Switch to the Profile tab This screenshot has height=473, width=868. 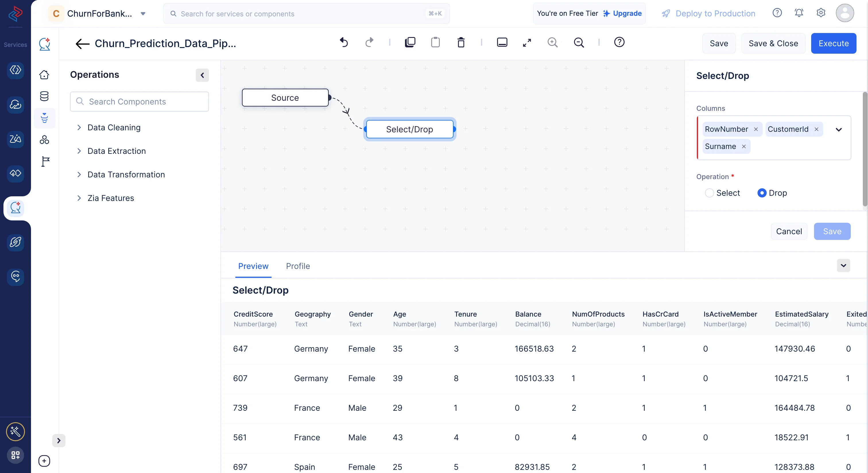pos(298,266)
